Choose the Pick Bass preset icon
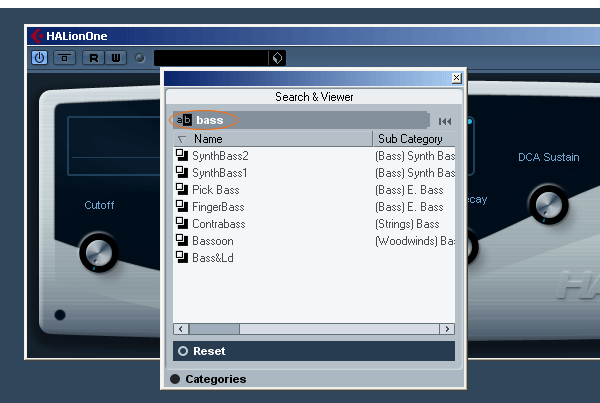600x403 pixels. [x=182, y=189]
